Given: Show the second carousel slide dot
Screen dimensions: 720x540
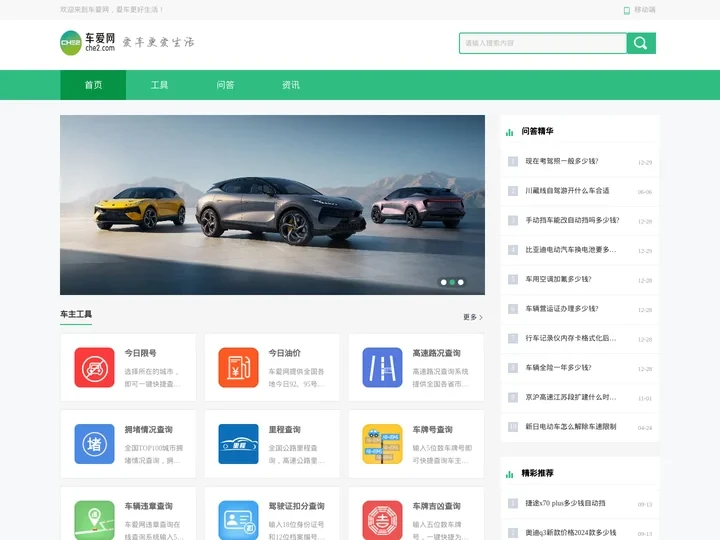Looking at the screenshot, I should (x=452, y=282).
